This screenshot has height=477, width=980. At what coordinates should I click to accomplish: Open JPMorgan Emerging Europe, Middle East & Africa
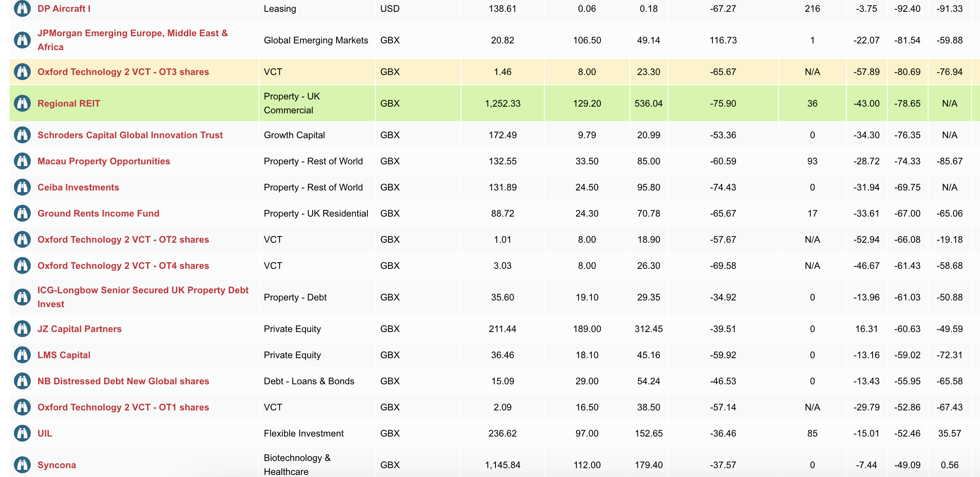(x=133, y=40)
